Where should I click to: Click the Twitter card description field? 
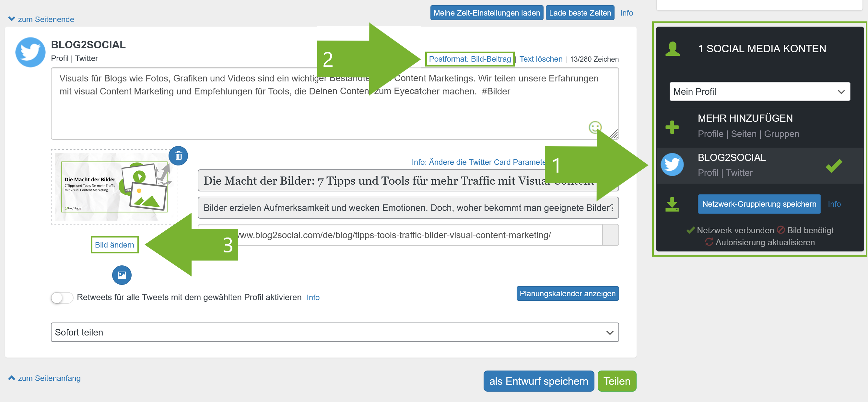point(408,208)
